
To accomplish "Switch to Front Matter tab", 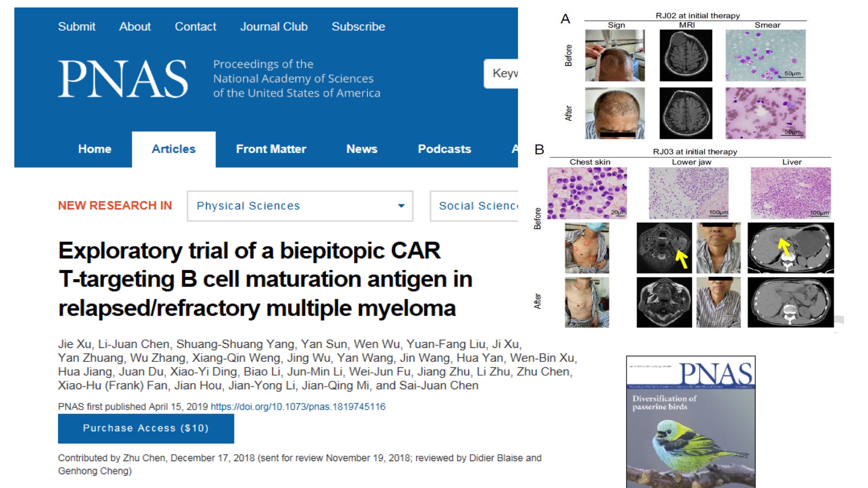I will [x=271, y=149].
